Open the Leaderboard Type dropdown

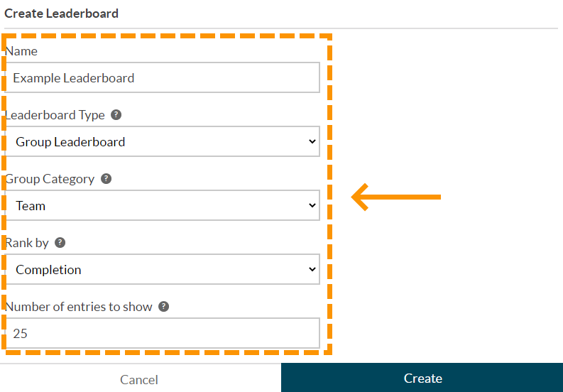pos(162,142)
